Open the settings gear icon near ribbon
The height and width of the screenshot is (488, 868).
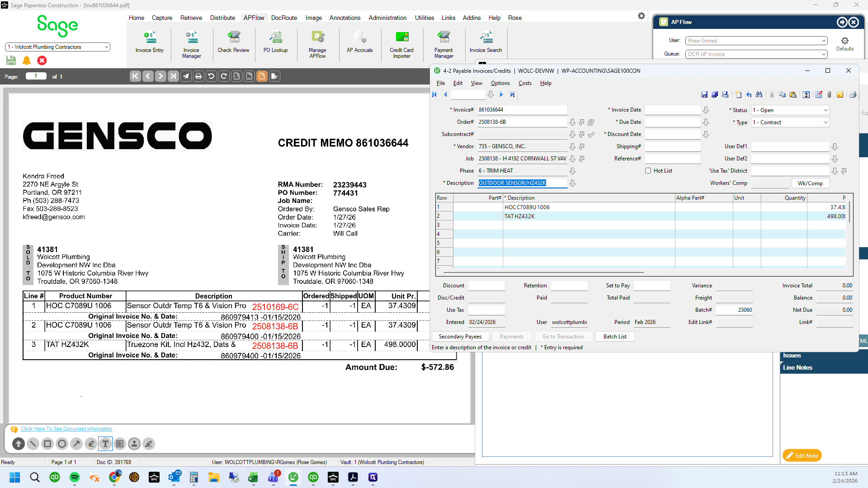641,16
